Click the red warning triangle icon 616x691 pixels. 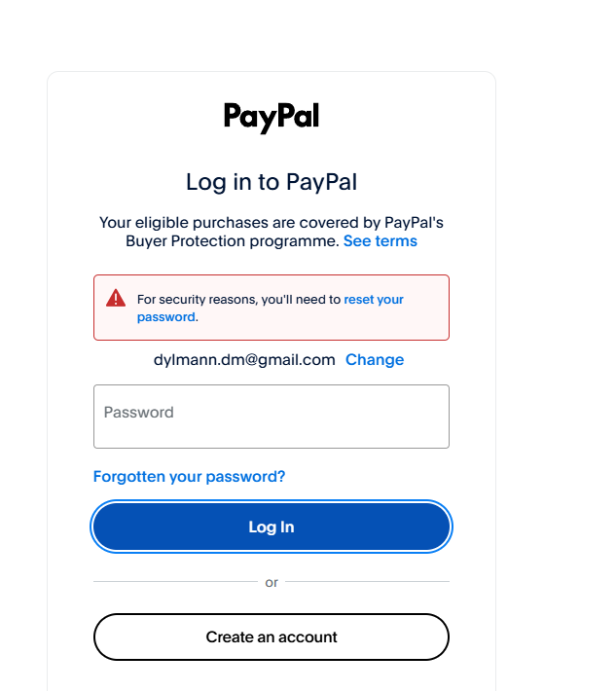pos(116,298)
